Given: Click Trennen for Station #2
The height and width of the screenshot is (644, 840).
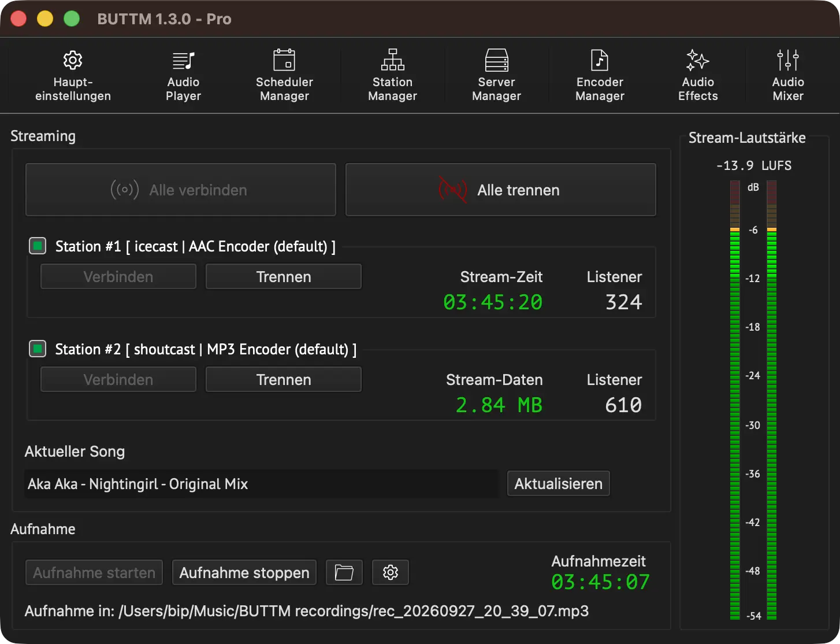Looking at the screenshot, I should point(284,379).
